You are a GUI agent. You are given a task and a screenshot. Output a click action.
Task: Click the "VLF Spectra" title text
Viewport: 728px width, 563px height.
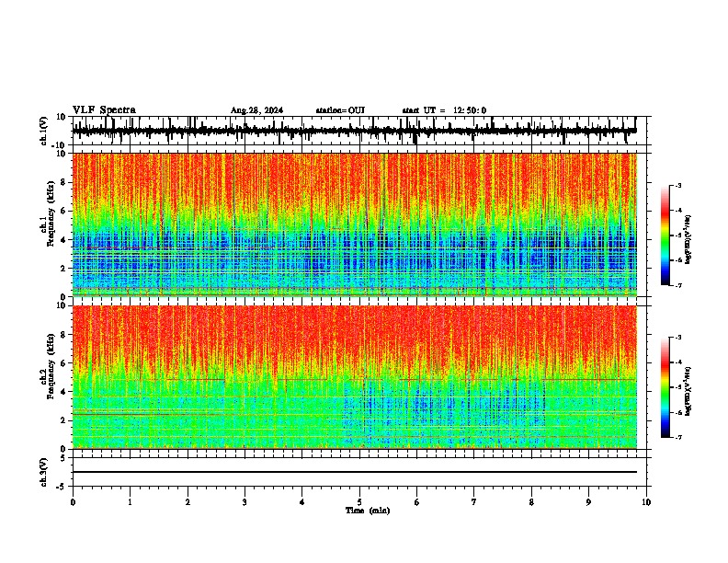pos(104,110)
